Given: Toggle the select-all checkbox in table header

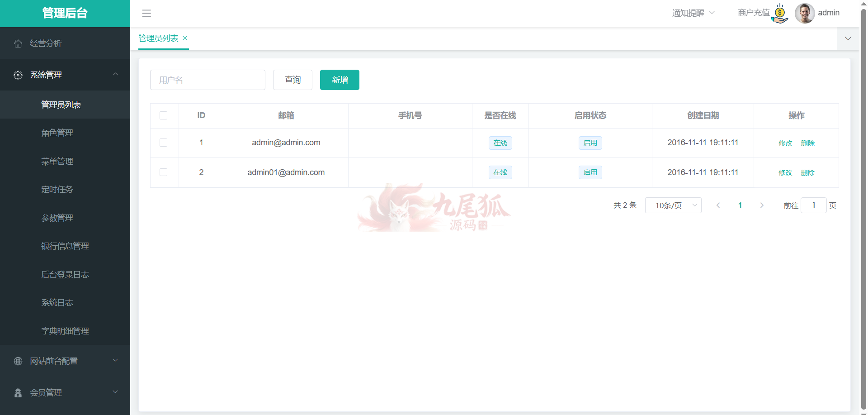Looking at the screenshot, I should [164, 116].
